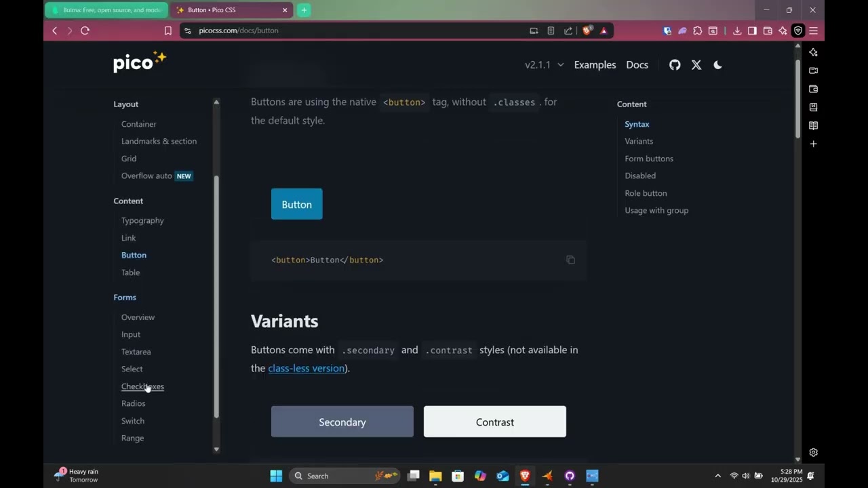Open the Brave Shields lion icon
Viewport: 868px width, 488px height.
587,30
